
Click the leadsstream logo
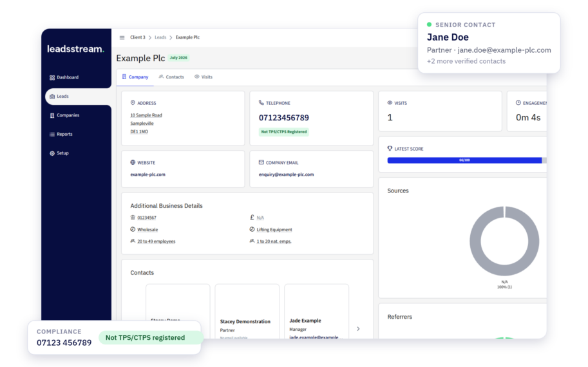[x=76, y=49]
